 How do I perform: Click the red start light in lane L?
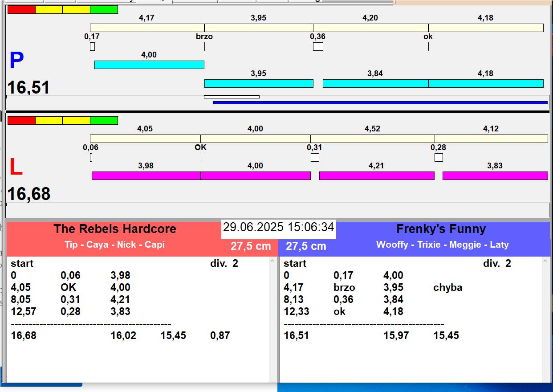21,121
